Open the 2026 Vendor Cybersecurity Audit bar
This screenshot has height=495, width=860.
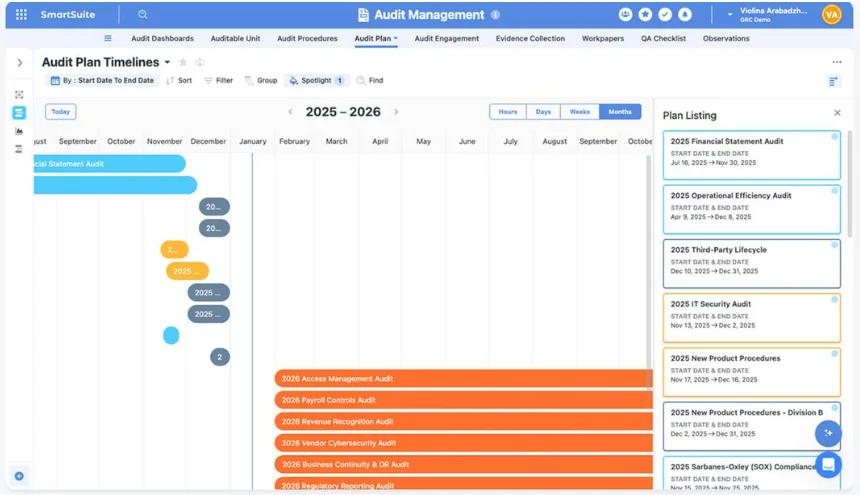[463, 443]
